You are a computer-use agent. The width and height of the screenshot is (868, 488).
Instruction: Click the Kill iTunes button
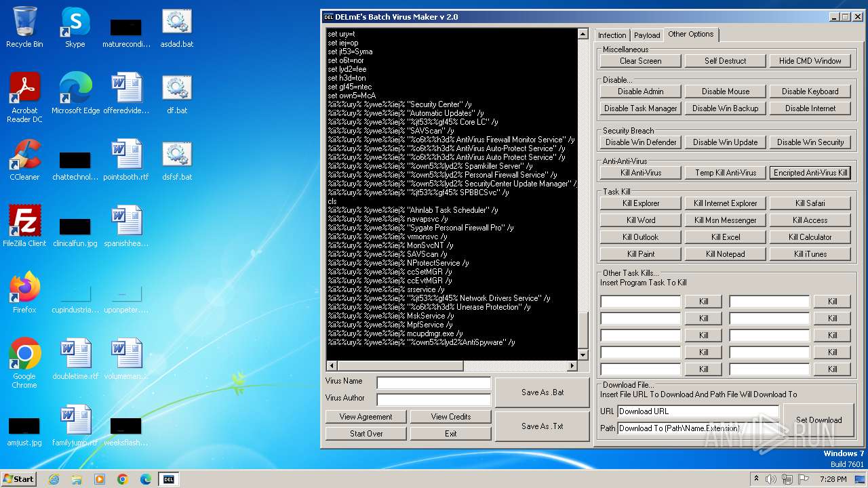click(810, 254)
